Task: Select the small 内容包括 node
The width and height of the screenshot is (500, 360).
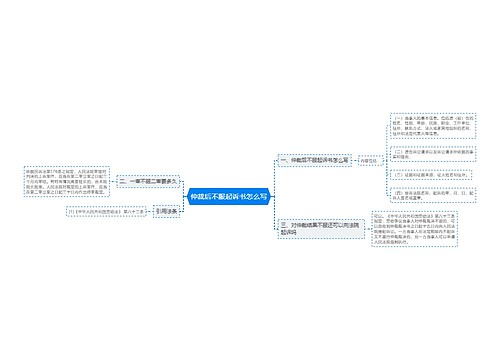Action: (x=370, y=161)
